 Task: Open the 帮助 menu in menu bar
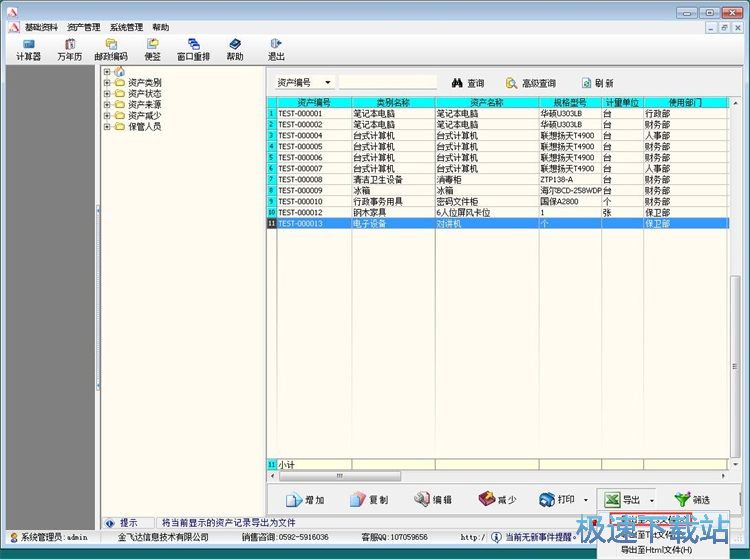point(161,27)
